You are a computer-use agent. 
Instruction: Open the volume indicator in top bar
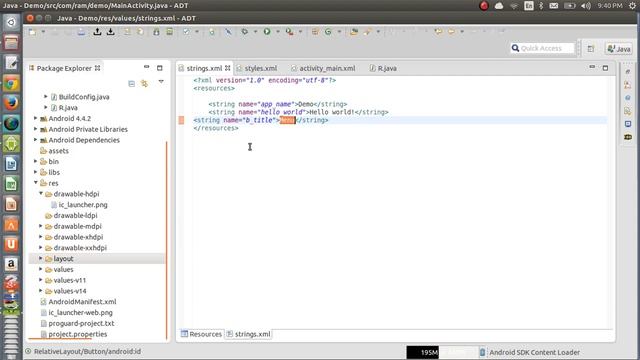tap(586, 6)
